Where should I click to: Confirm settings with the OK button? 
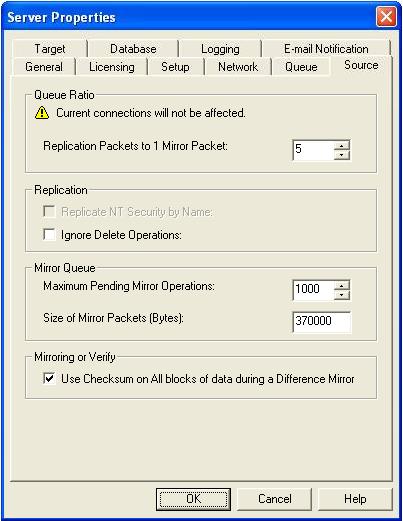(193, 499)
